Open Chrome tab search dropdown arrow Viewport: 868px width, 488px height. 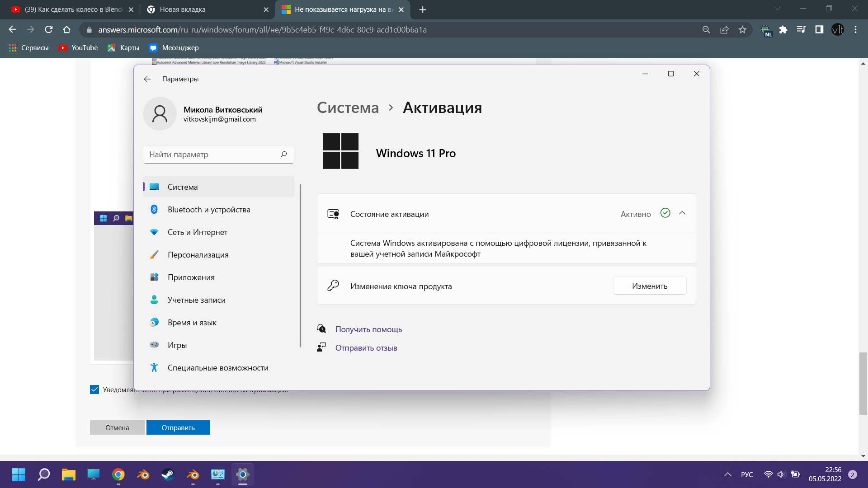tap(777, 9)
